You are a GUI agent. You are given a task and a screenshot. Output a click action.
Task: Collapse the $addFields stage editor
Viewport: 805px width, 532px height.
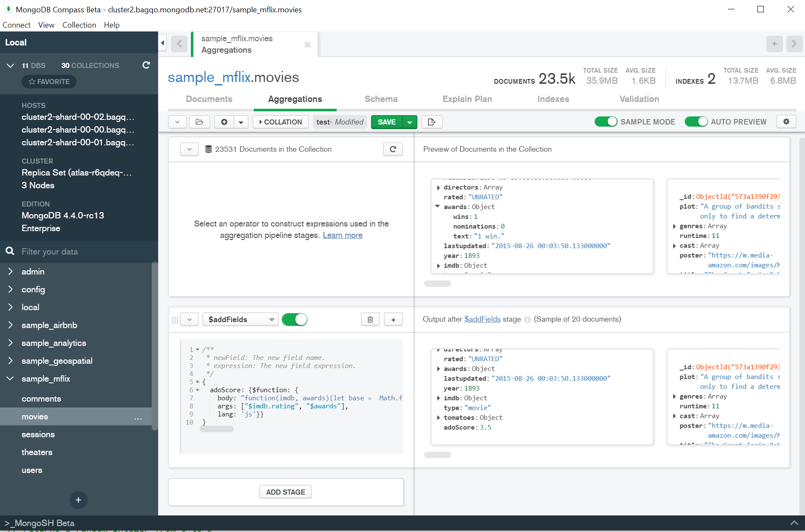[190, 320]
